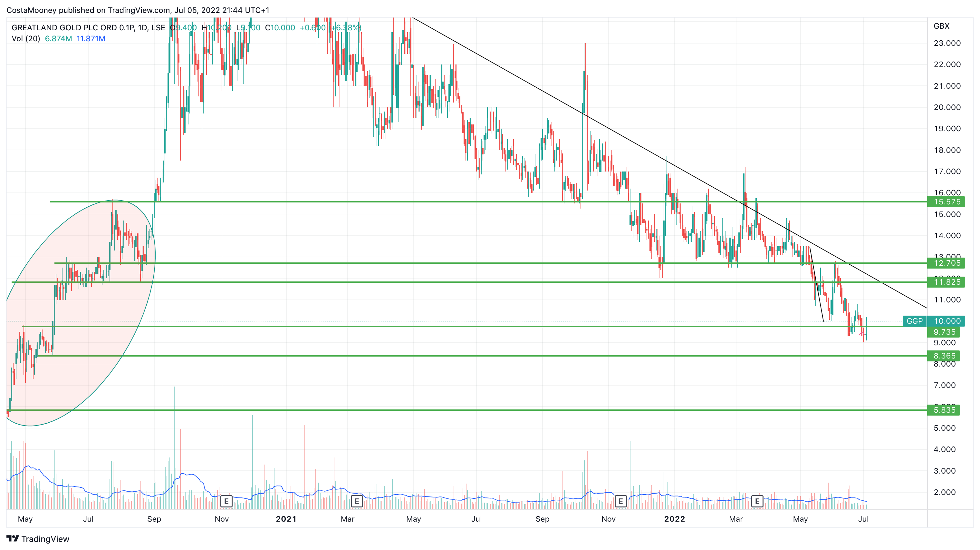Click the E earnings marker near Mar 2021
Image resolution: width=980 pixels, height=550 pixels.
tap(357, 501)
